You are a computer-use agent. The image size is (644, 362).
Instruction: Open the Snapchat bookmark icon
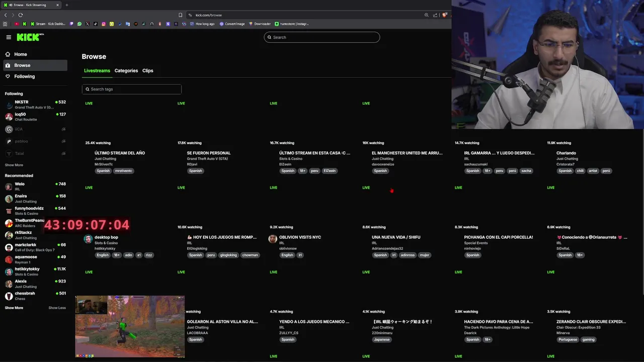112,24
